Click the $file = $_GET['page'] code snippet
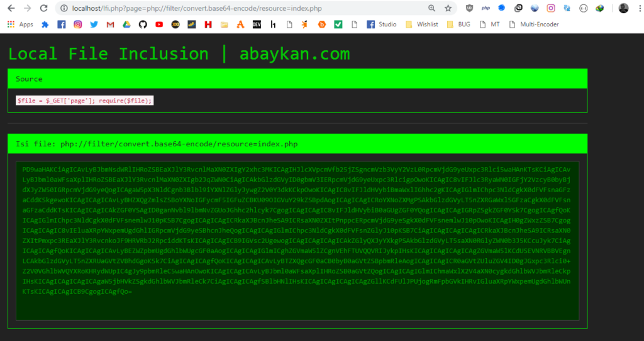 point(85,100)
